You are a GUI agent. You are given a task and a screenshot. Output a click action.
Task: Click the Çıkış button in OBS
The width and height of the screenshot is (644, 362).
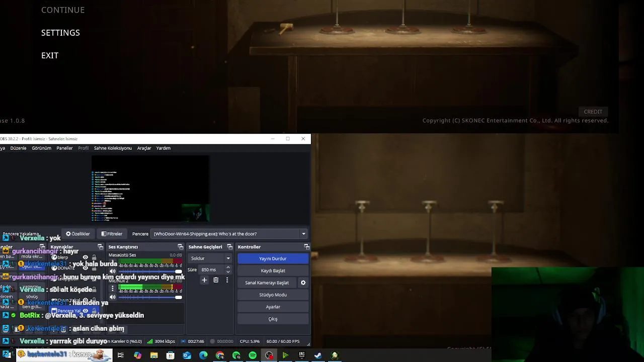pos(273,319)
